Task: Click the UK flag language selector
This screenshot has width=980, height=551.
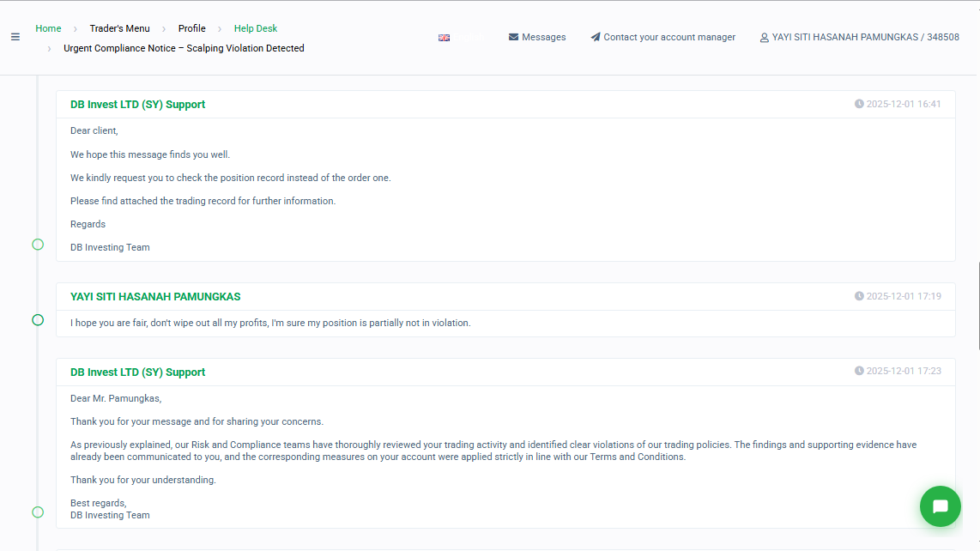Action: click(445, 38)
